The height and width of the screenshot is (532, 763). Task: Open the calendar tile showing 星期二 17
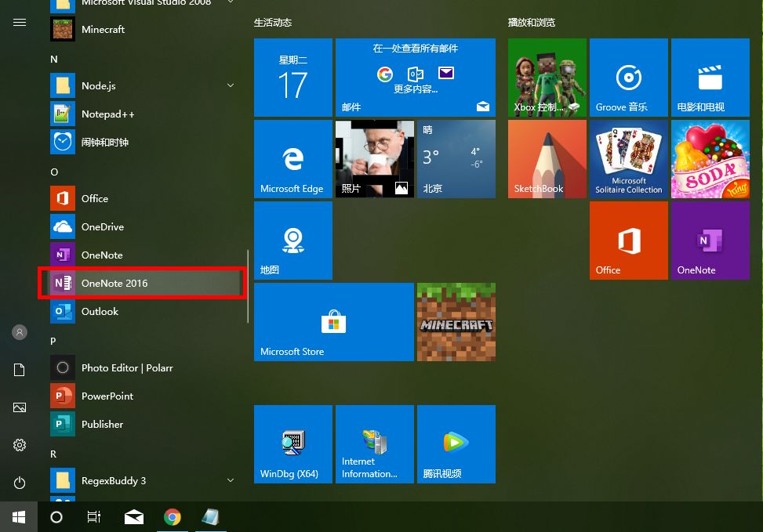[293, 78]
